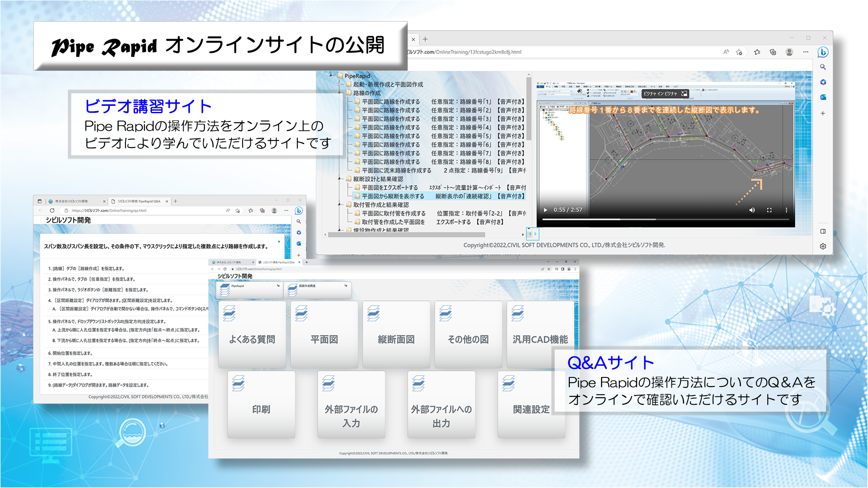The width and height of the screenshot is (868, 488).
Task: Enter fullscreen on the video player
Action: point(769,210)
